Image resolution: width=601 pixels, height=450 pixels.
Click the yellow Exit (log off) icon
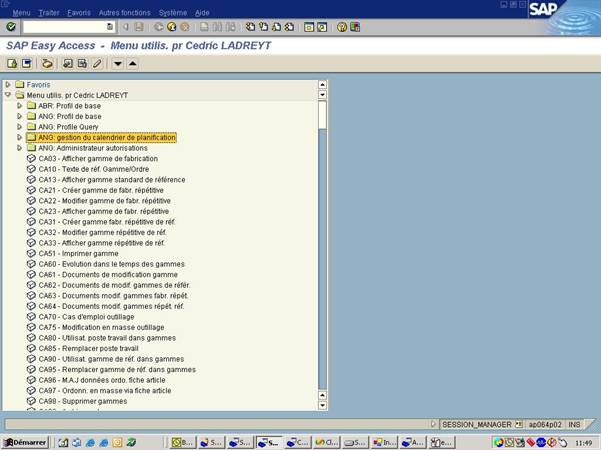172,27
